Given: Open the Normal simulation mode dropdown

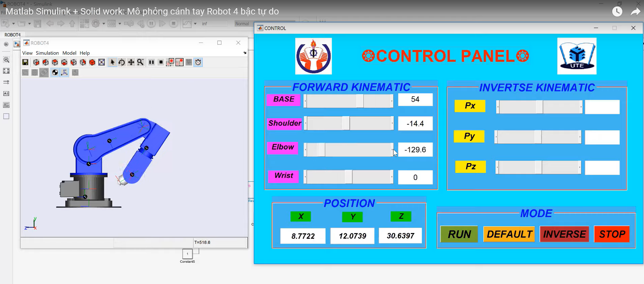Looking at the screenshot, I should pyautogui.click(x=242, y=24).
